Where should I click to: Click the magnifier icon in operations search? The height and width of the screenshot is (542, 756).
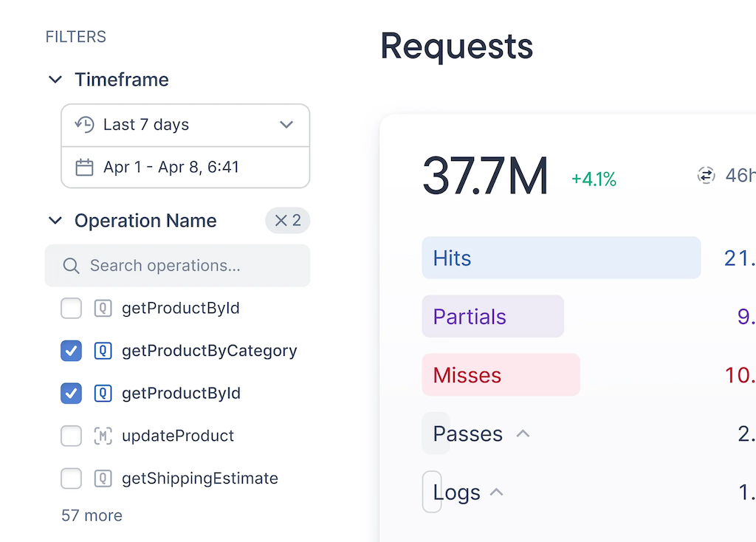click(72, 266)
